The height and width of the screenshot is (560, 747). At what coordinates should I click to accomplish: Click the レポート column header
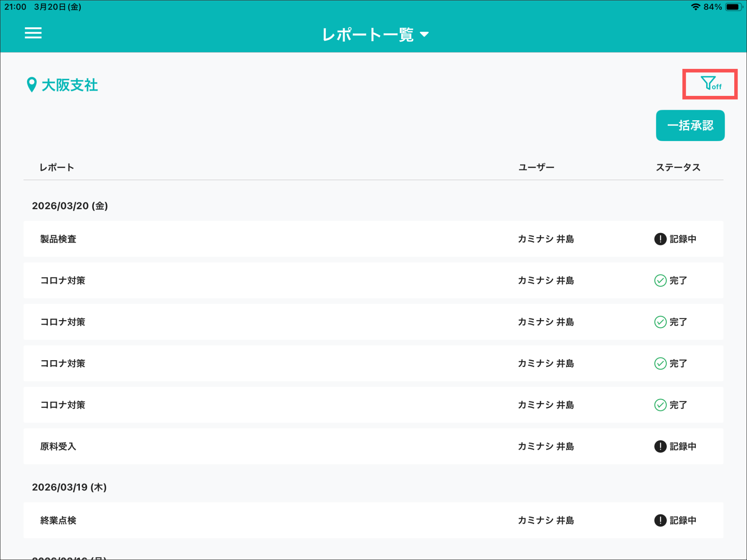coord(57,167)
